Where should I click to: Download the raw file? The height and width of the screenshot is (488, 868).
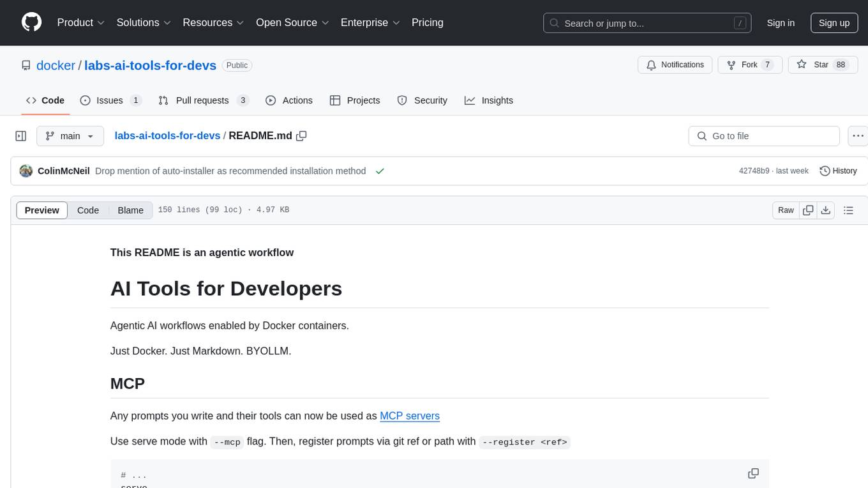pyautogui.click(x=825, y=210)
